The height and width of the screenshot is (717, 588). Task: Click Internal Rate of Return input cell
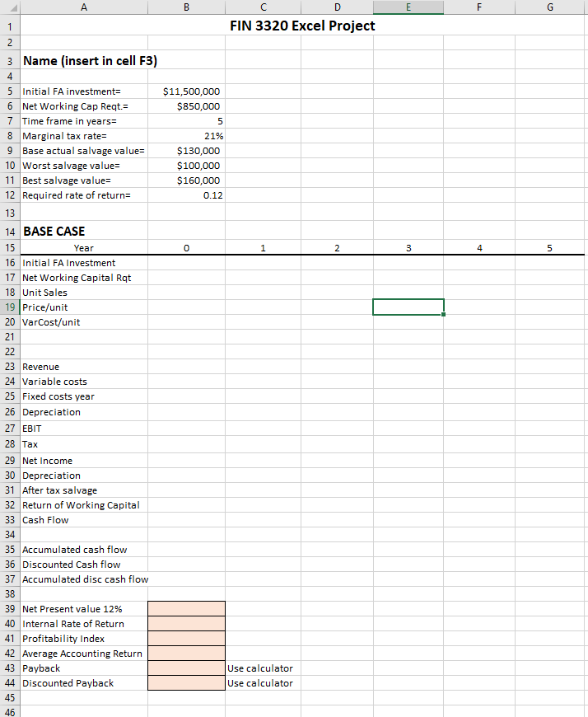(x=186, y=624)
